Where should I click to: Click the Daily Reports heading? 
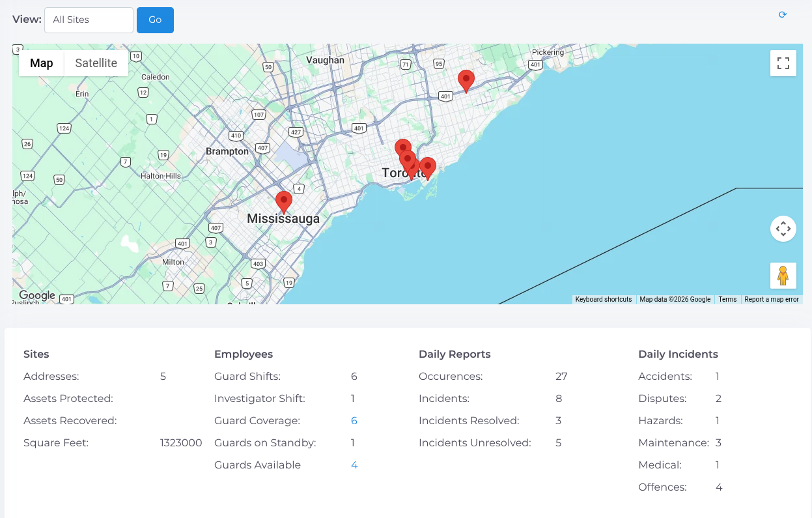[455, 354]
